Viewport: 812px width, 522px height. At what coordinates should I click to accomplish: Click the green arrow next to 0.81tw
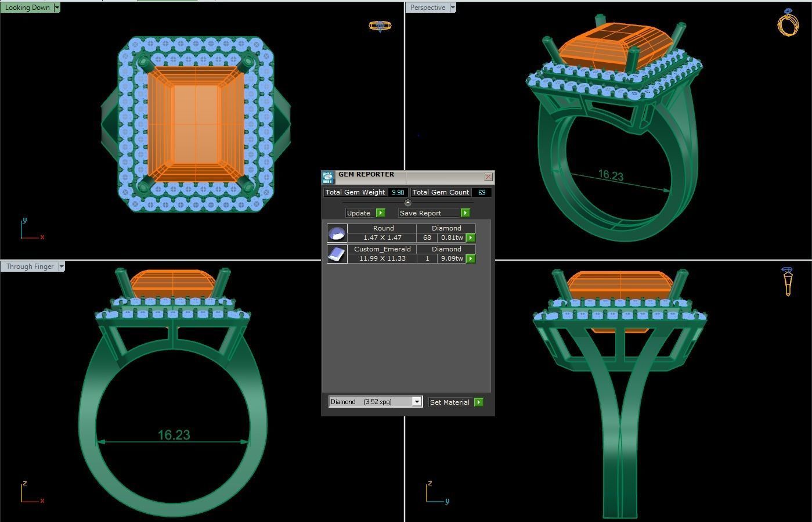[471, 237]
